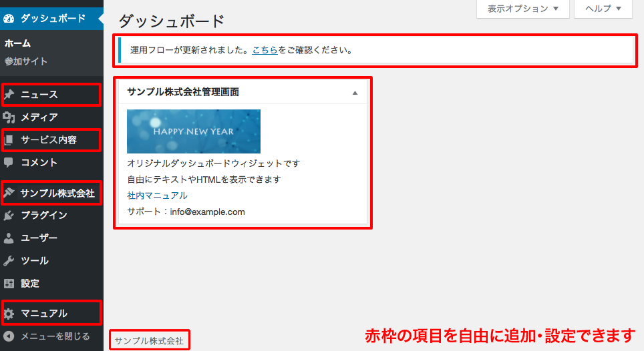Viewport: 644px width, 351px height.
Task: Click the サポート：info@example.com text
Action: (186, 212)
